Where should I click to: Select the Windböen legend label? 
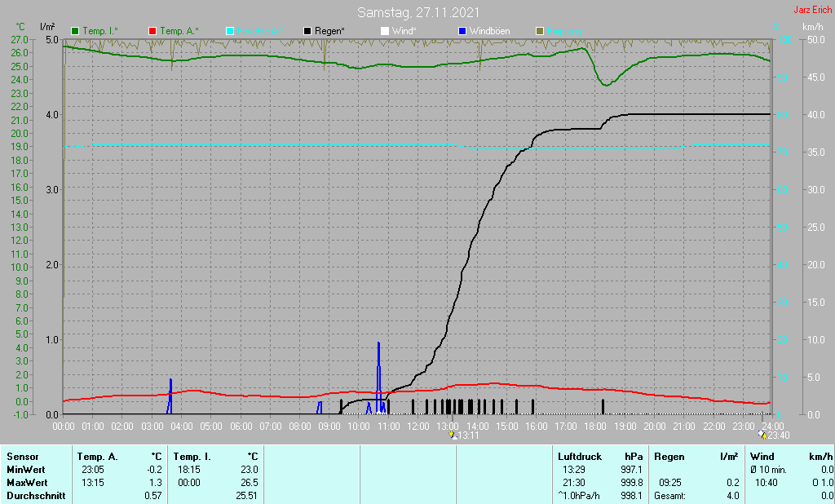pyautogui.click(x=490, y=31)
